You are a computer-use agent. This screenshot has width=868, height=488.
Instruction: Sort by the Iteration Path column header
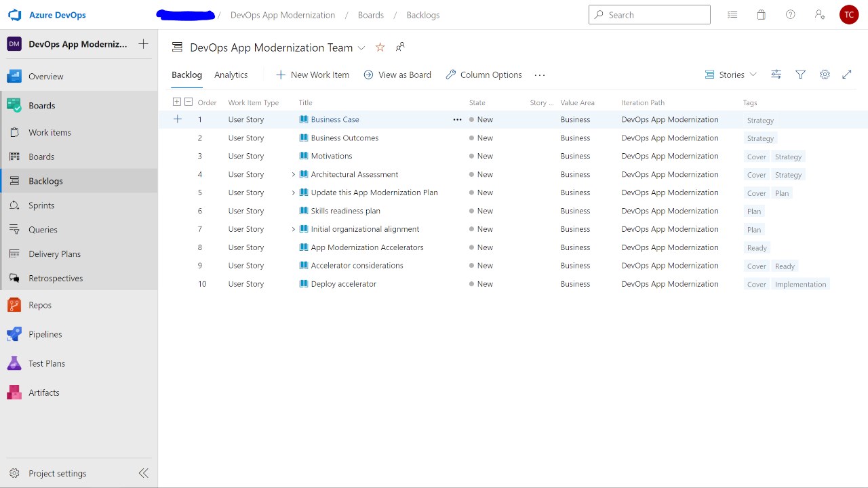click(643, 103)
